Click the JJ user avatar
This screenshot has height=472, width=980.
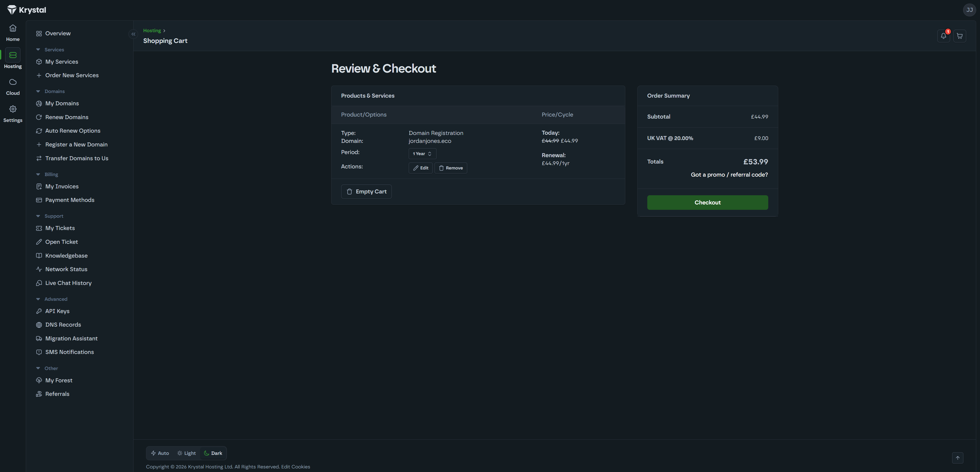969,10
